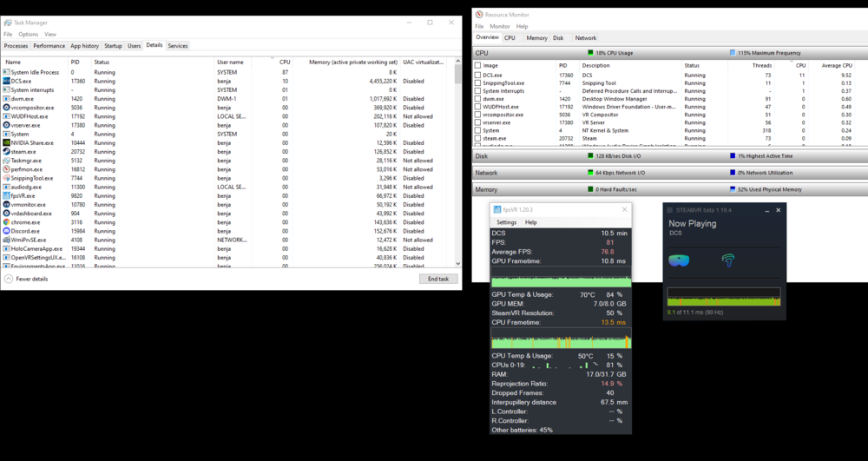Click the fpsVR title bar app icon
Screen dimensions: 868x461
point(497,210)
